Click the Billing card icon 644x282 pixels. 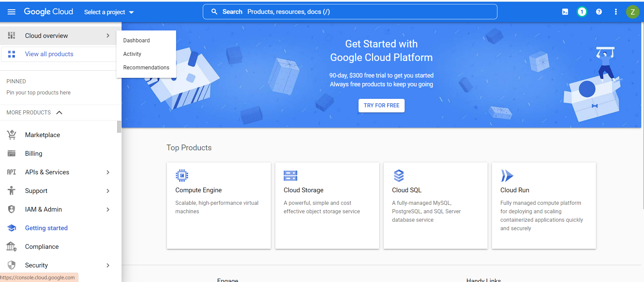tap(12, 153)
